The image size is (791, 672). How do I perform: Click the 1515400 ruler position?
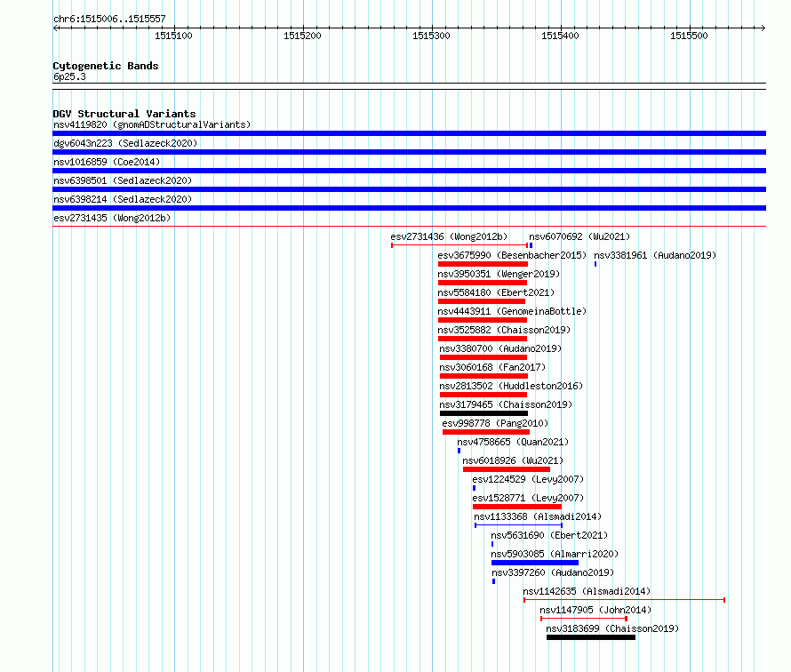tap(560, 36)
